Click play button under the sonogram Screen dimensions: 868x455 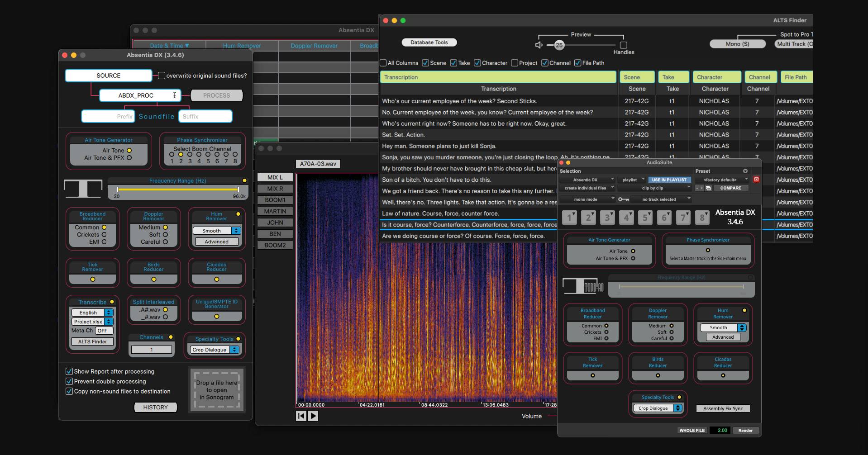point(313,416)
